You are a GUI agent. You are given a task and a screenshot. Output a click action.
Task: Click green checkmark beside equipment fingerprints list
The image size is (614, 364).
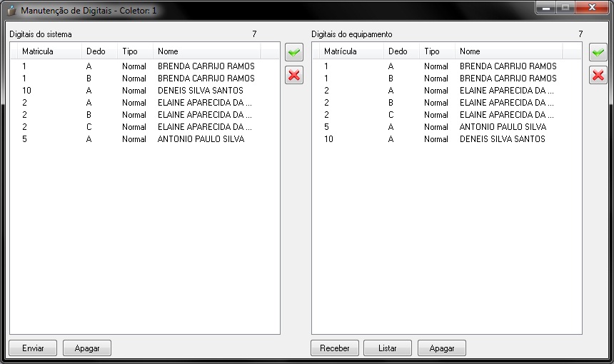click(598, 53)
